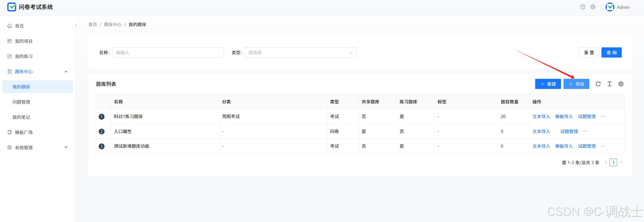Image resolution: width=644 pixels, height=222 pixels.
Task: Collapse the 题库中心 menu group
Action: point(37,71)
